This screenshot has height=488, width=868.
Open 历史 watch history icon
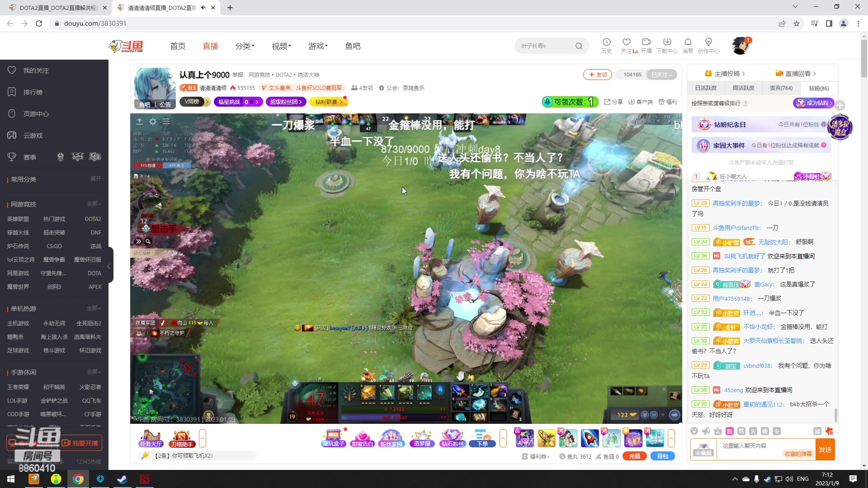pyautogui.click(x=606, y=46)
